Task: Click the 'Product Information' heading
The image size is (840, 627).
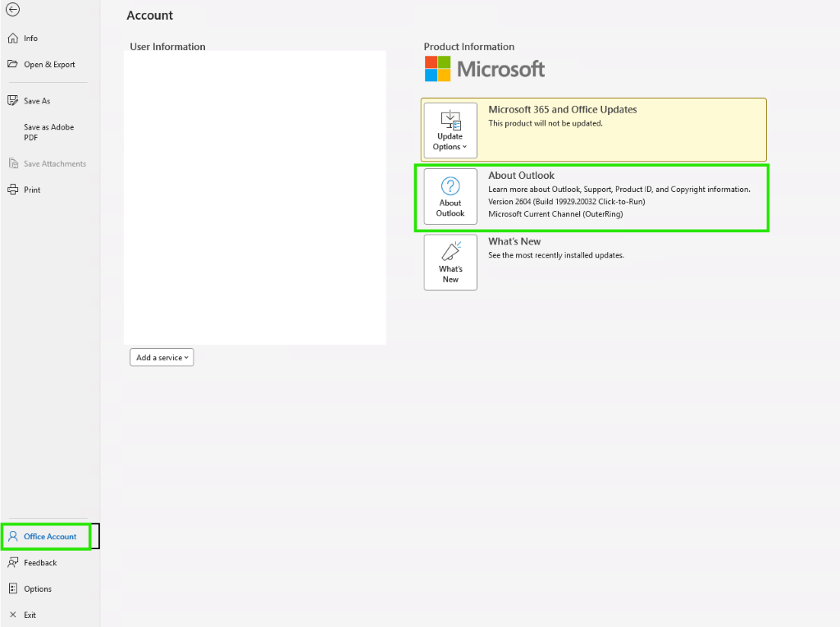Action: coord(468,47)
